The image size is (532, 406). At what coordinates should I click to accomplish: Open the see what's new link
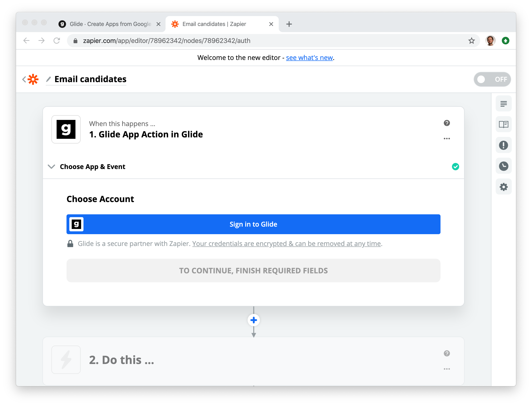click(x=309, y=58)
